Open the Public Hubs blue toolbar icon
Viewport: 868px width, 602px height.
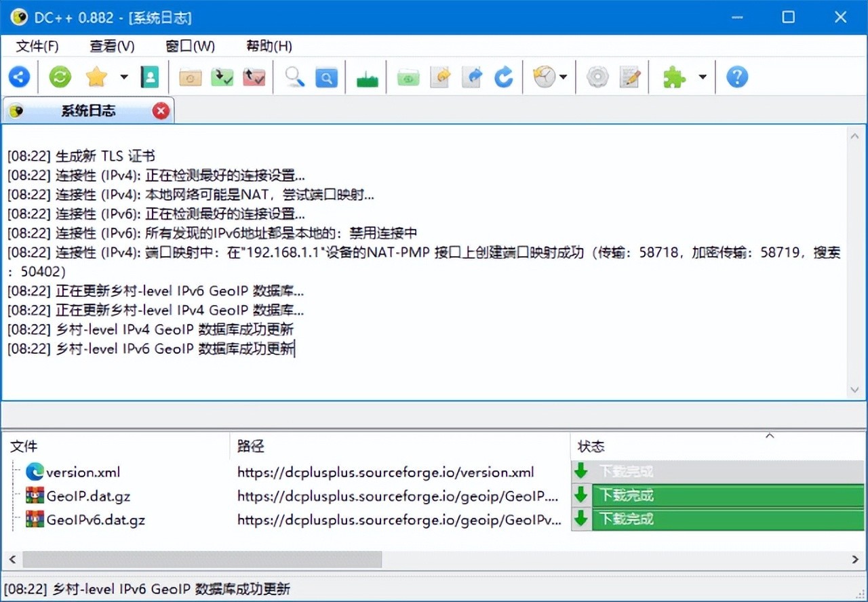coord(19,77)
